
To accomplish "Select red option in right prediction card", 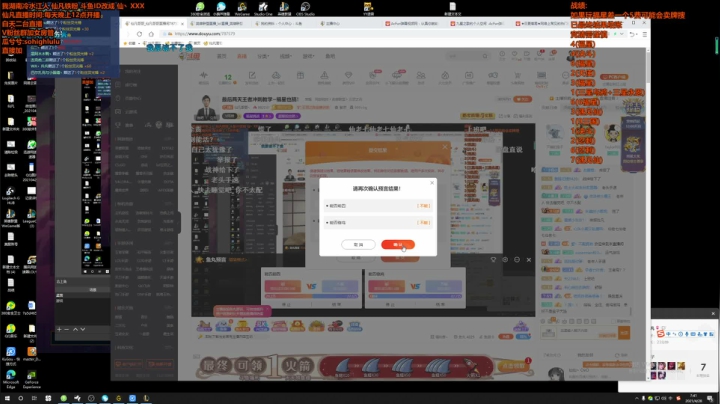I will [x=387, y=286].
